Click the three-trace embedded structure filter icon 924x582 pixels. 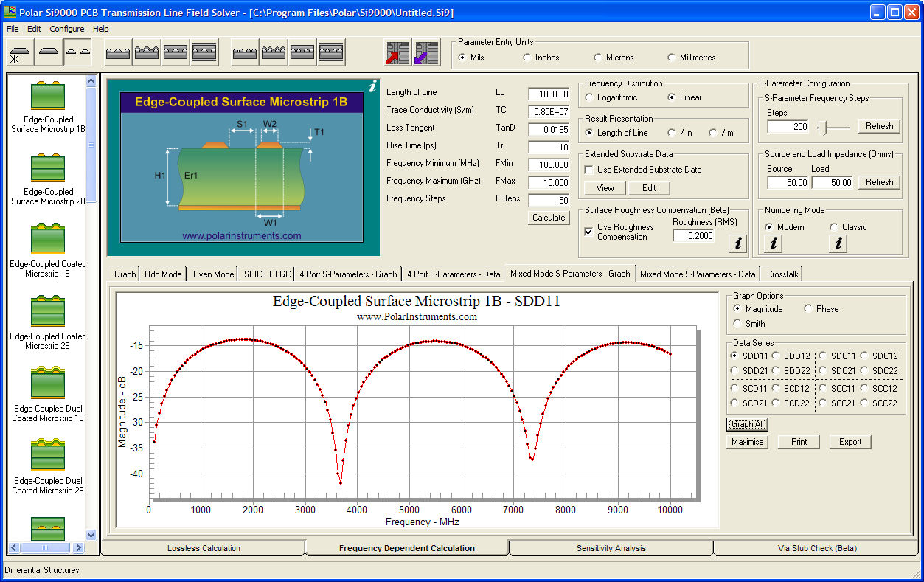click(x=302, y=52)
